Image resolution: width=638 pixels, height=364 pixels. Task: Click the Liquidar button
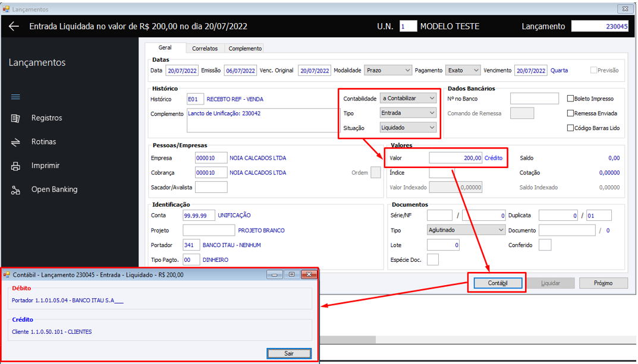[551, 283]
